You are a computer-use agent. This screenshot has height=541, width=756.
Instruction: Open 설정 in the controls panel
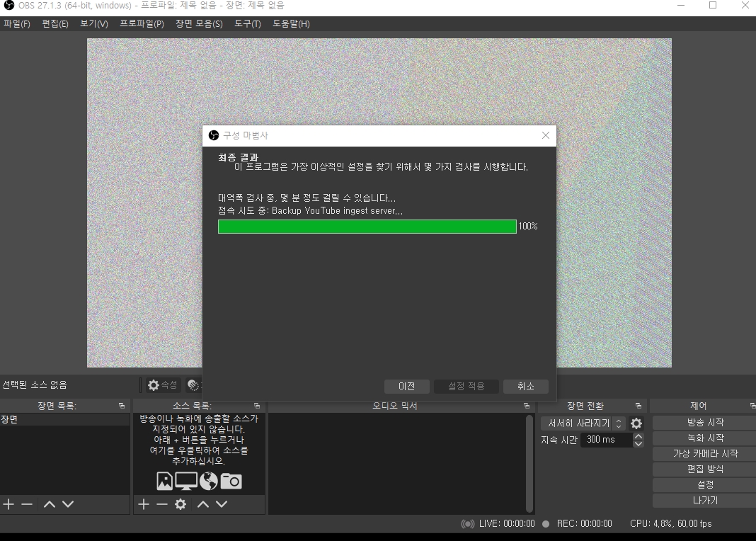tap(705, 484)
